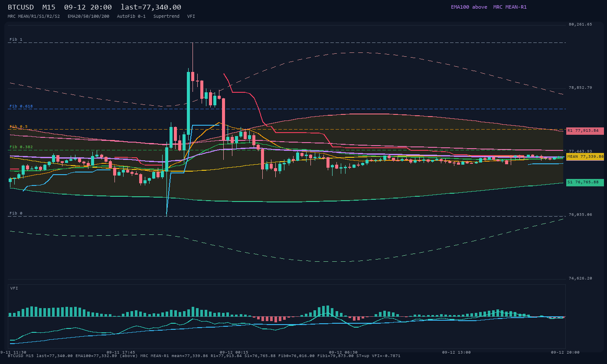Click the 78,852.79 price axis label

click(580, 88)
